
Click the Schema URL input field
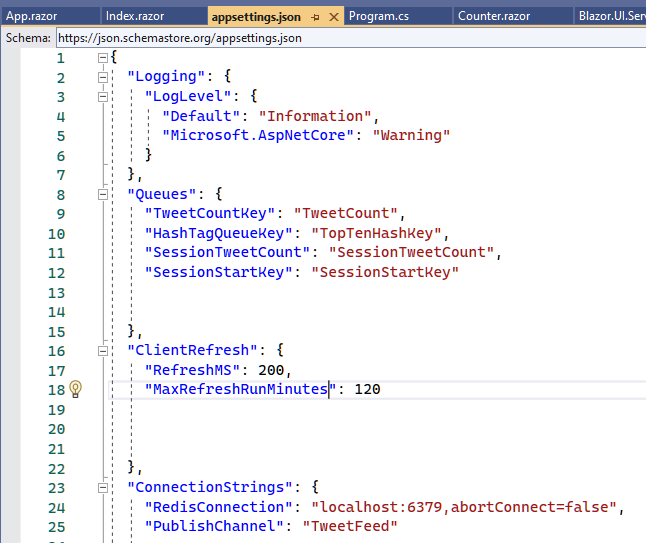(x=351, y=38)
